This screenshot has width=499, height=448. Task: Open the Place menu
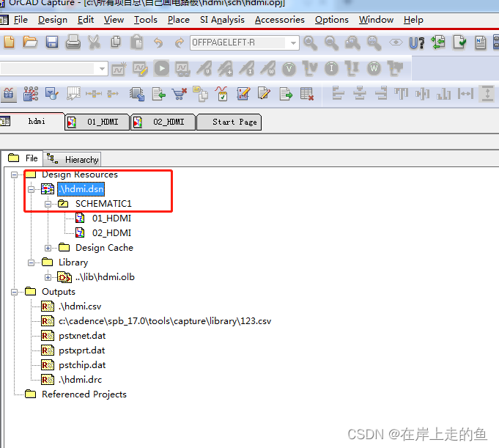tap(178, 20)
